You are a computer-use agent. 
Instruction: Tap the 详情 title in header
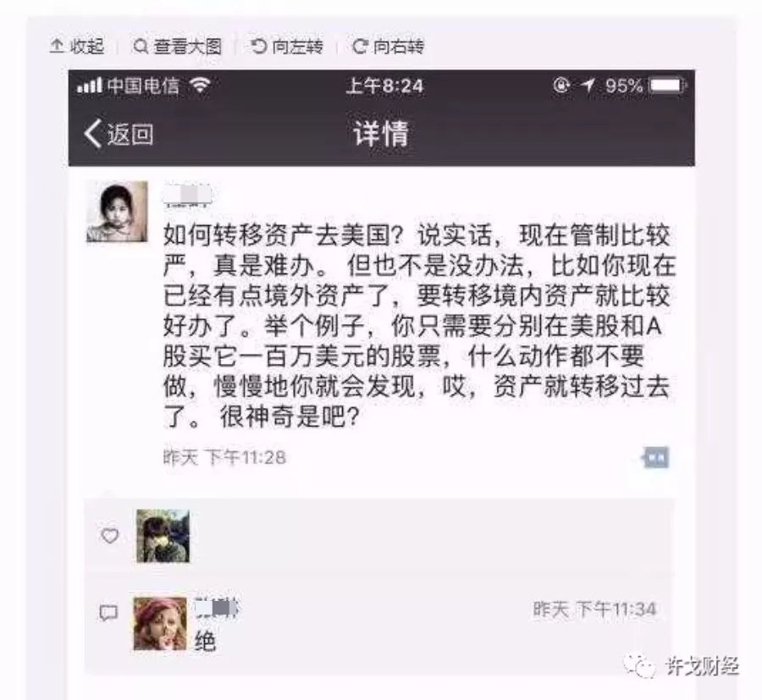click(382, 133)
